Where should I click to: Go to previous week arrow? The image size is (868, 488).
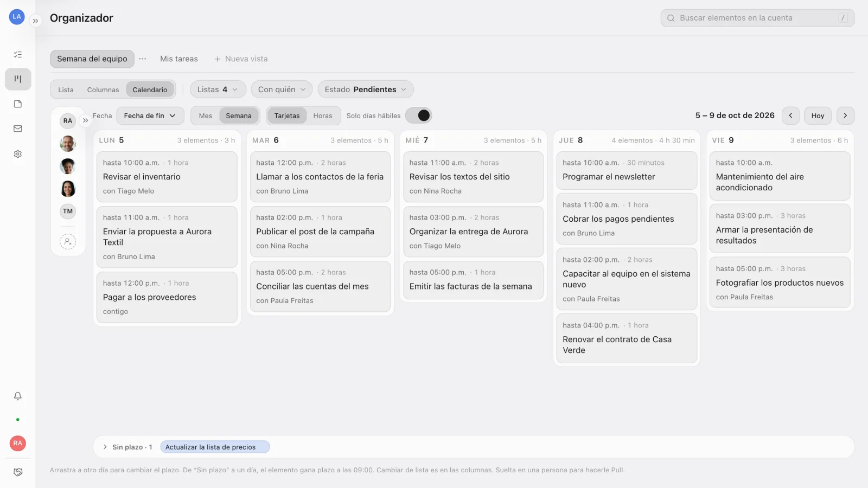[x=790, y=115]
